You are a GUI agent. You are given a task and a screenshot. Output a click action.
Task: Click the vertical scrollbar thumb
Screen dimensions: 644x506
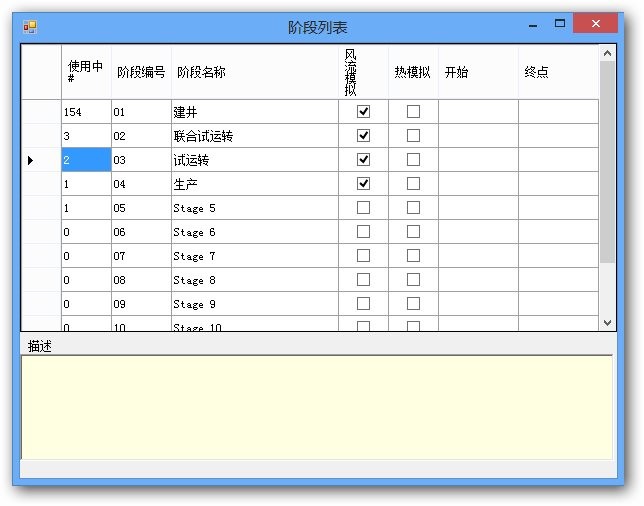[x=607, y=162]
